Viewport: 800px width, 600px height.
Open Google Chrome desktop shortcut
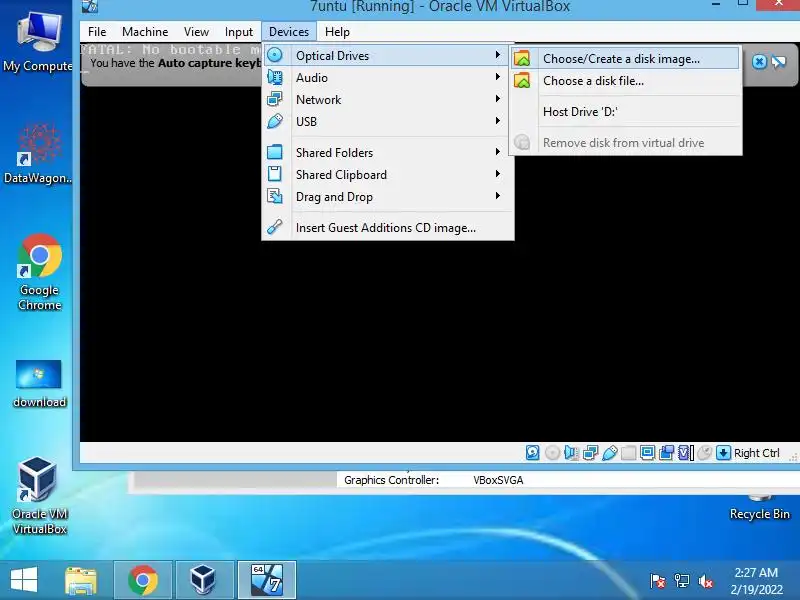tap(39, 273)
